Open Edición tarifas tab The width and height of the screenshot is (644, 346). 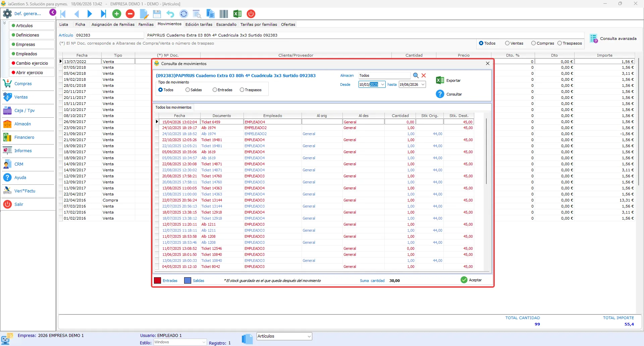click(199, 24)
